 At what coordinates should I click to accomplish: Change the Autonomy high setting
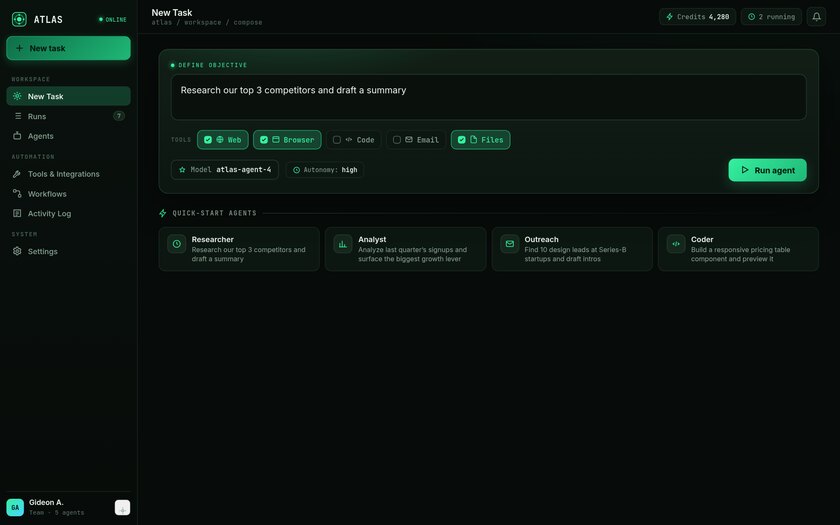[x=325, y=170]
